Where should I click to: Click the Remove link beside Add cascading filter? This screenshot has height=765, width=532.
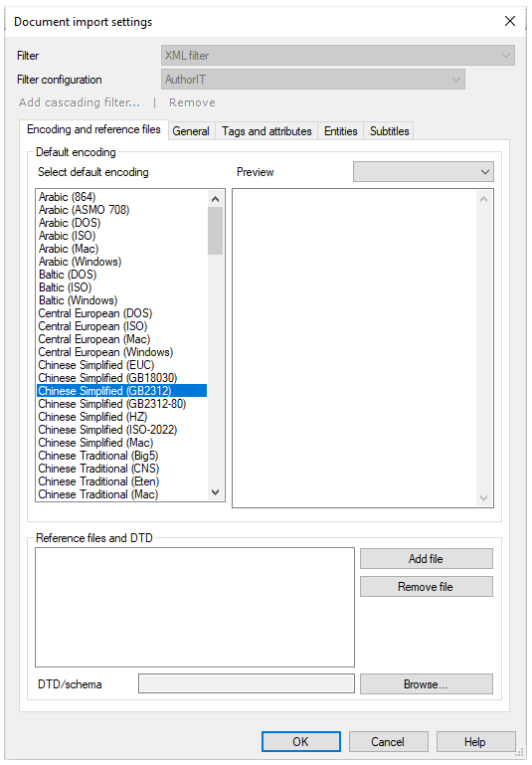click(192, 102)
